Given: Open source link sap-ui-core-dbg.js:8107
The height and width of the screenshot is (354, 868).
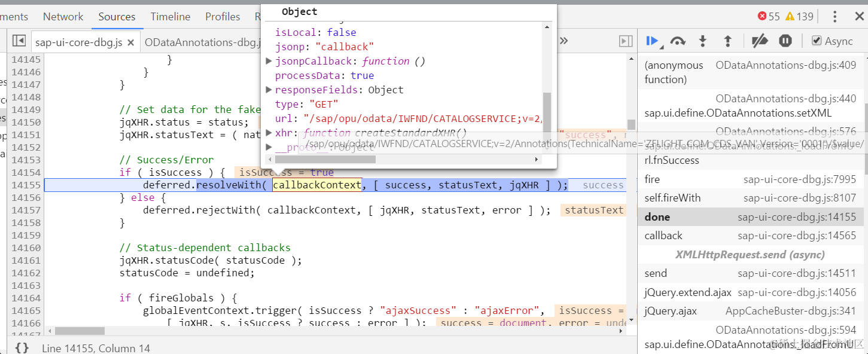Looking at the screenshot, I should pos(800,198).
